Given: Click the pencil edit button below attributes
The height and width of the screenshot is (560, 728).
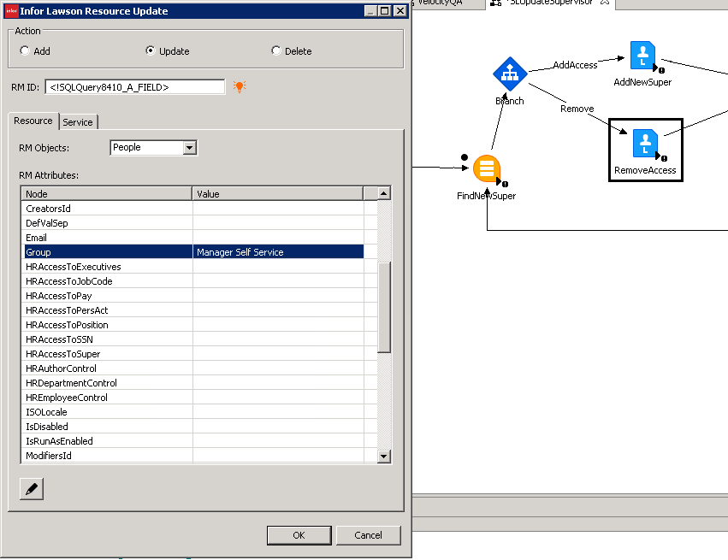Looking at the screenshot, I should pyautogui.click(x=32, y=489).
